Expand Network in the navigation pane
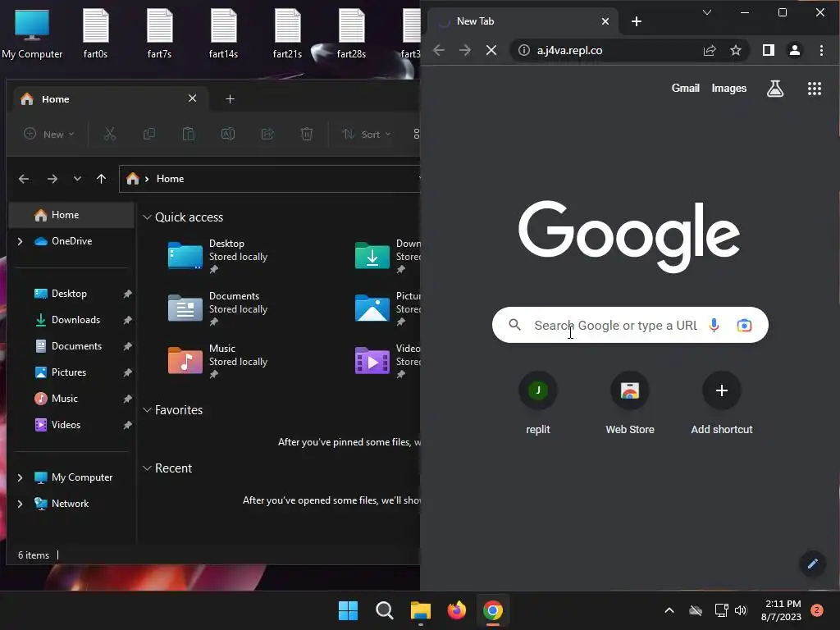 [21, 504]
